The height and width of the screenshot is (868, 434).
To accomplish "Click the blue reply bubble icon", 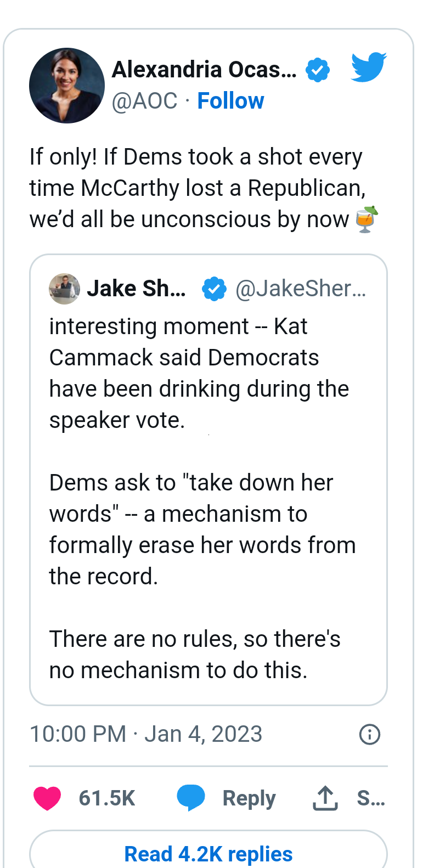I will pyautogui.click(x=190, y=798).
